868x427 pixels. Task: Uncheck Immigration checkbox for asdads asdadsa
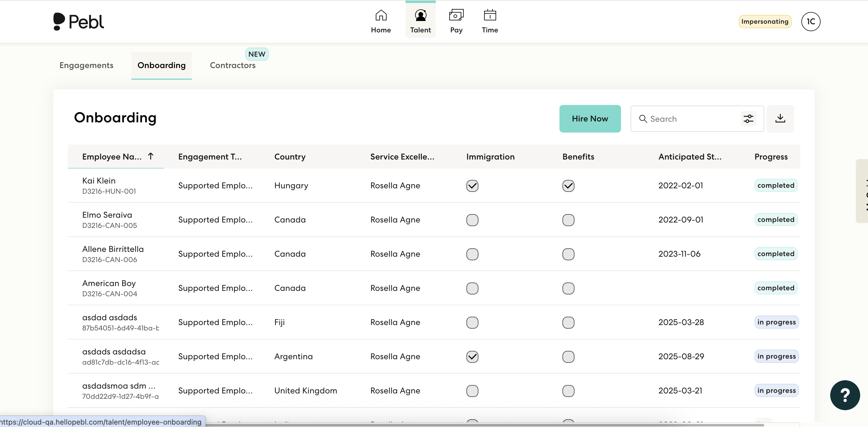[472, 357]
